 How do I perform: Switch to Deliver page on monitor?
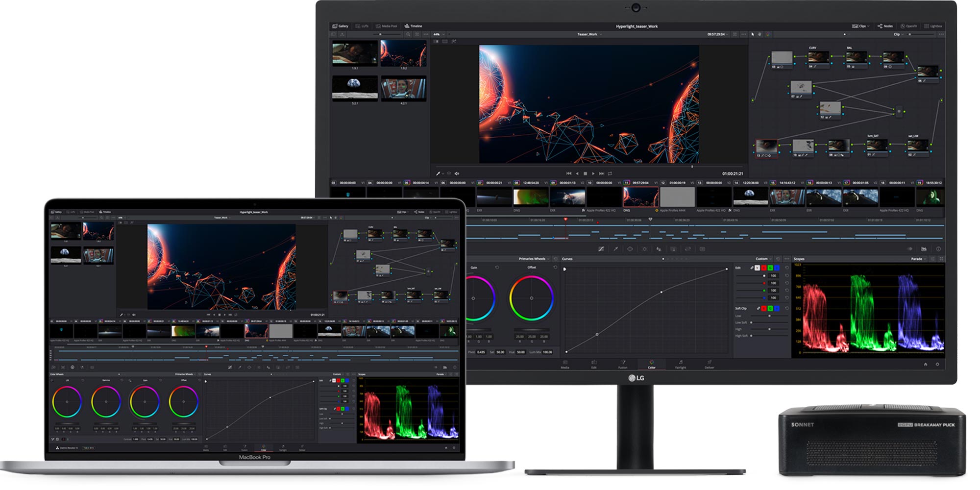tap(710, 365)
